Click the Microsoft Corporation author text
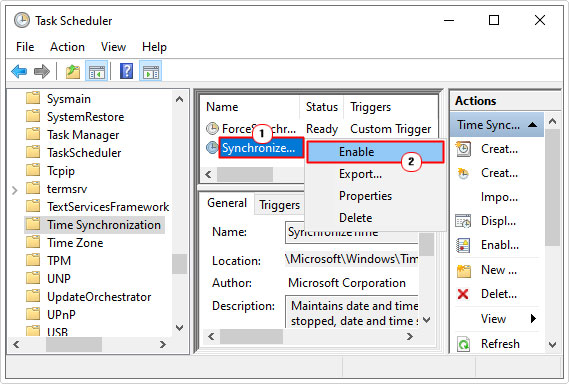Screen dimensions: 569x384 click(x=347, y=283)
